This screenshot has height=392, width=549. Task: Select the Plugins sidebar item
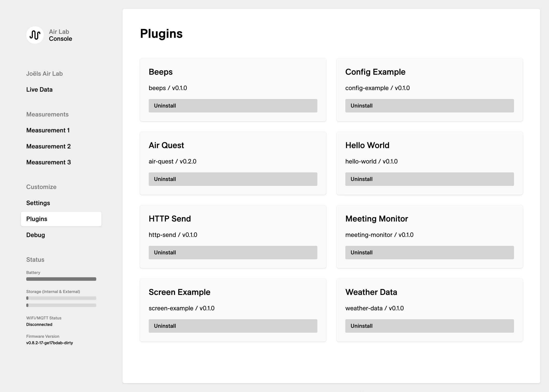click(37, 219)
